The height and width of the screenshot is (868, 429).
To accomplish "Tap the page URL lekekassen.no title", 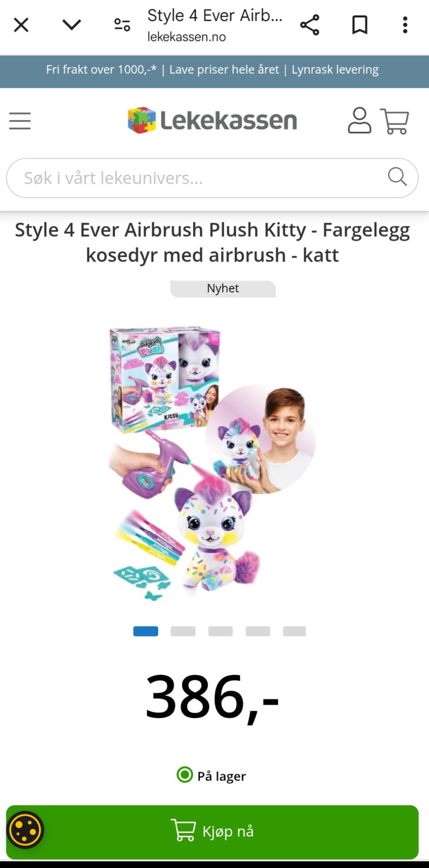I will point(187,37).
